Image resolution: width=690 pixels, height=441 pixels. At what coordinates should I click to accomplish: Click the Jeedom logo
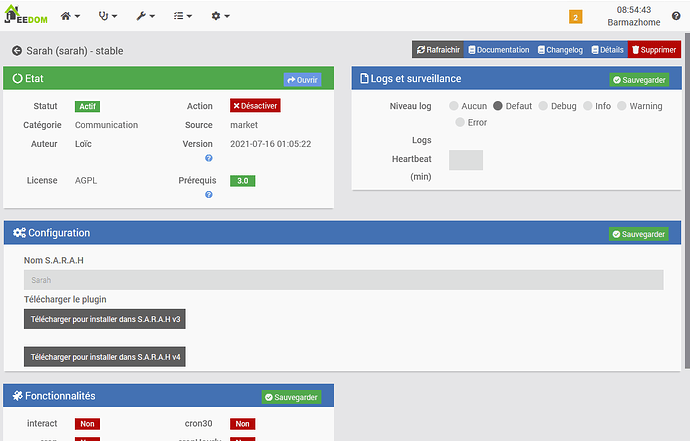tap(26, 14)
